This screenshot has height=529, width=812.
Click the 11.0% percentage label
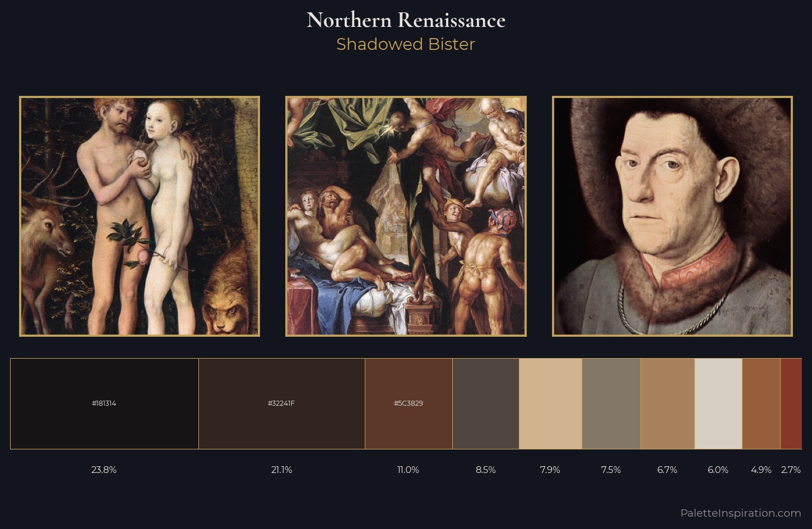409,470
